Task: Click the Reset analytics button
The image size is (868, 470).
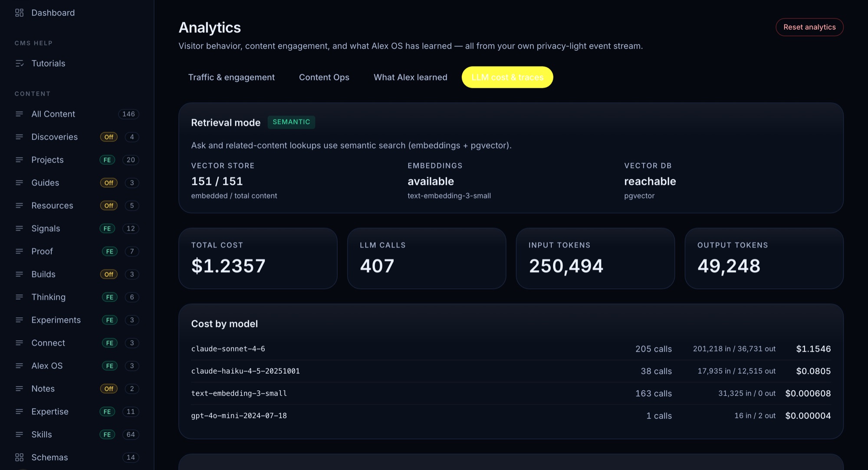Action: pos(809,27)
